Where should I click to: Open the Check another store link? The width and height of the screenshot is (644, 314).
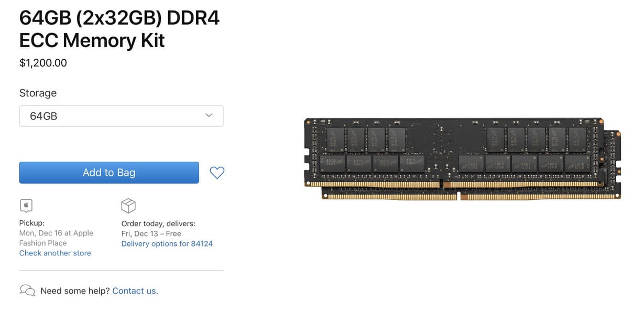55,253
